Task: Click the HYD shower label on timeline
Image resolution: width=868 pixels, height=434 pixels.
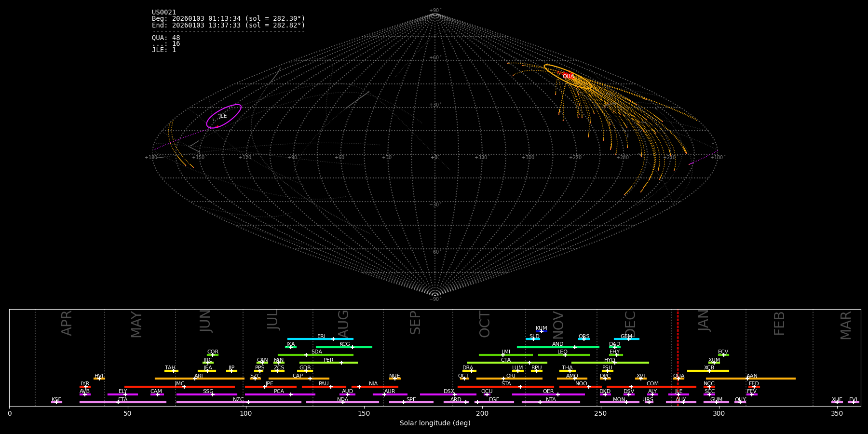Action: 610,360
